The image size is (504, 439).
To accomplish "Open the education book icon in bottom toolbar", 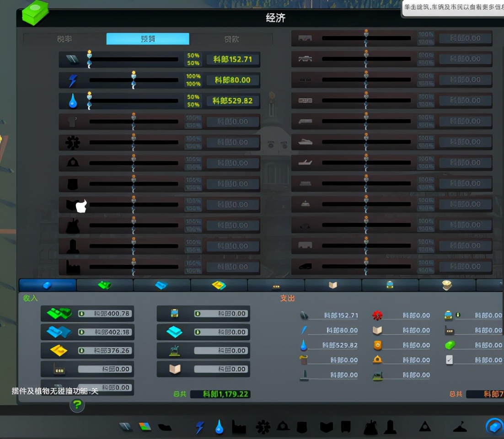I will point(326,428).
